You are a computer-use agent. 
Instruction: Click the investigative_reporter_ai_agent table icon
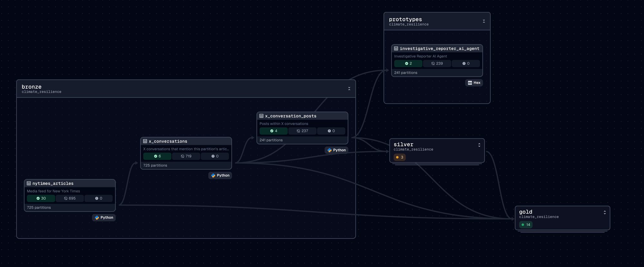[x=396, y=49]
